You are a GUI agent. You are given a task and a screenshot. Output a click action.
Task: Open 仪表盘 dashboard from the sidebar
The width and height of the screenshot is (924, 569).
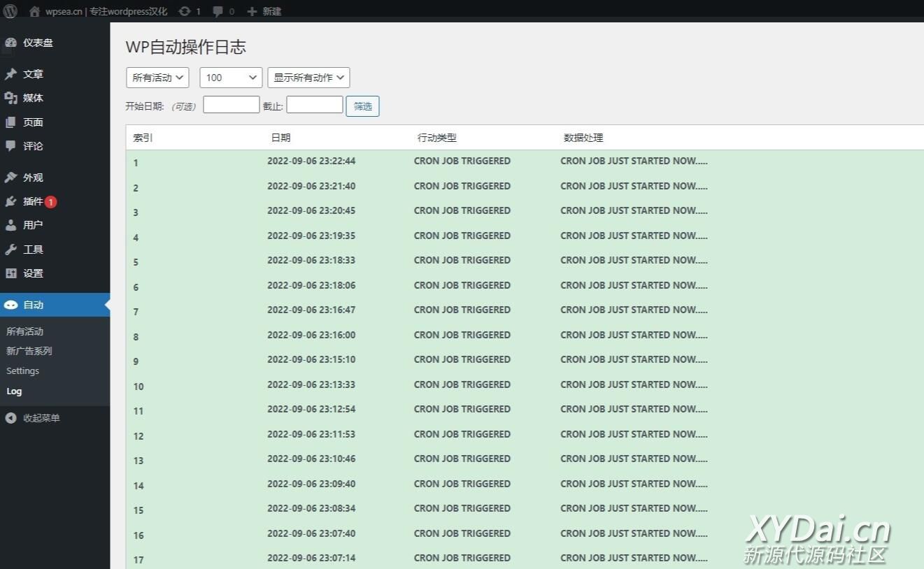38,43
